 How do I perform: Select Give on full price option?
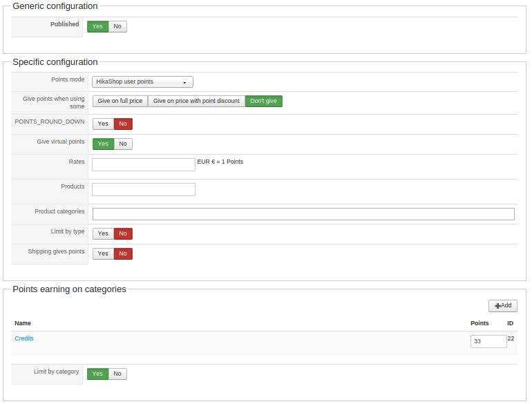point(120,101)
